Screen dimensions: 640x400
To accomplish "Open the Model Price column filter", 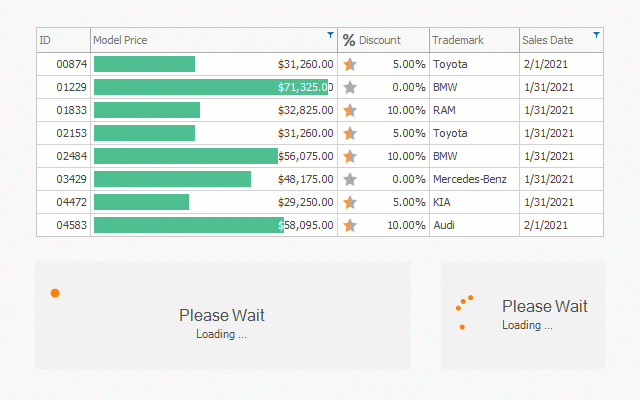I will [330, 35].
